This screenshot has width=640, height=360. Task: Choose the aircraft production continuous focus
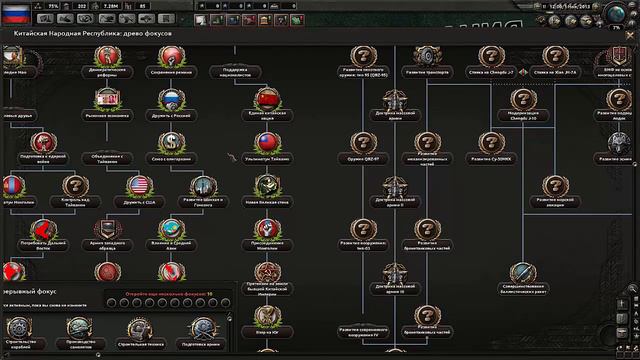(80, 329)
